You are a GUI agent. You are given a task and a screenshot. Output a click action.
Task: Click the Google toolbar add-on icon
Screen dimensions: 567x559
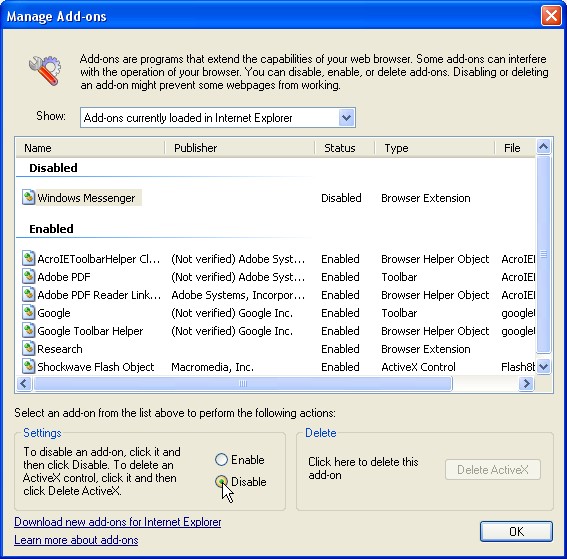[x=29, y=312]
